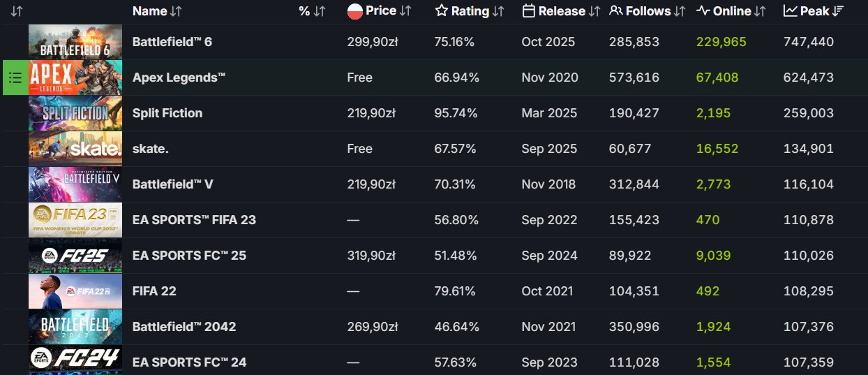Click the skate. game thumbnail

coord(75,149)
